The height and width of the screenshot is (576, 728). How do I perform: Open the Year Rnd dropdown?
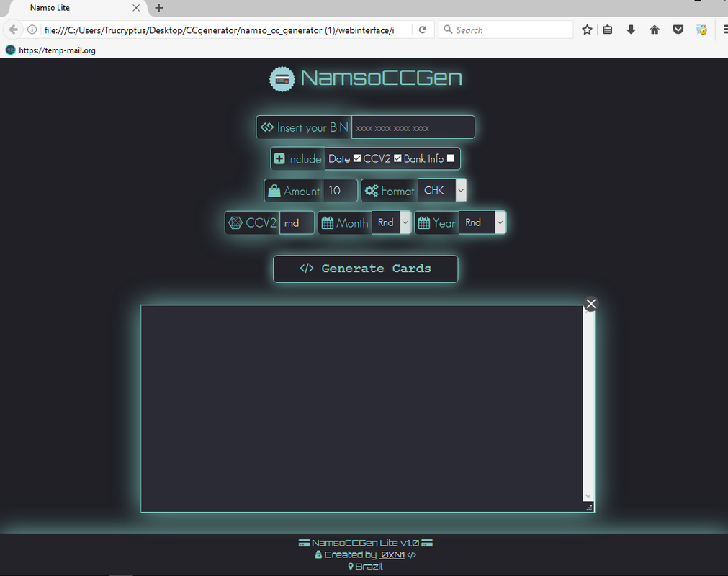[482, 222]
